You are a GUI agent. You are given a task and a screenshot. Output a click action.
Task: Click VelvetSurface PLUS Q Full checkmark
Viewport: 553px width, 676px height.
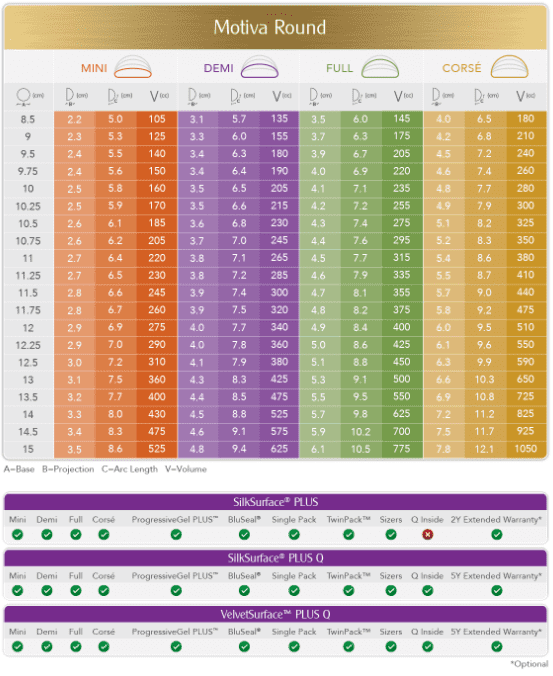76,647
